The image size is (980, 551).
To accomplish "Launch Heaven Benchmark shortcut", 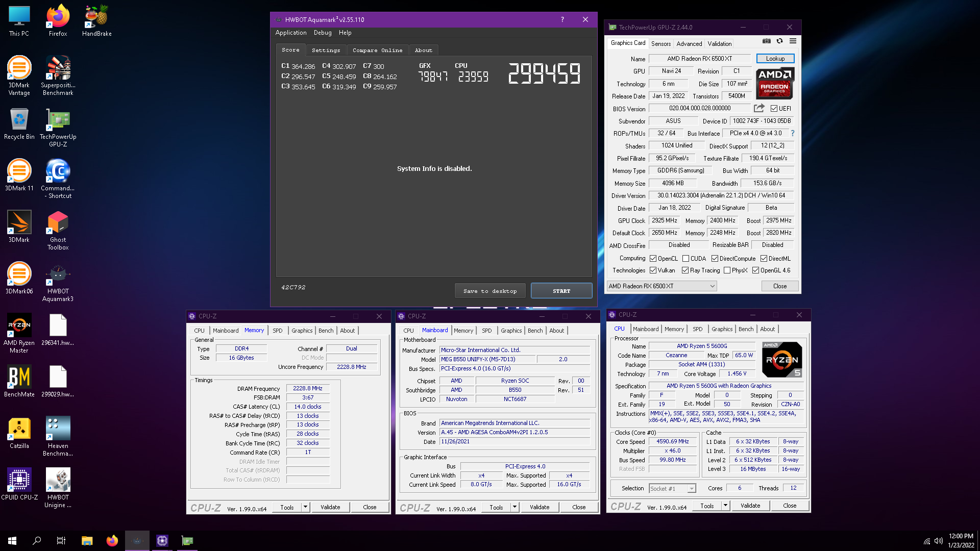I will click(58, 437).
